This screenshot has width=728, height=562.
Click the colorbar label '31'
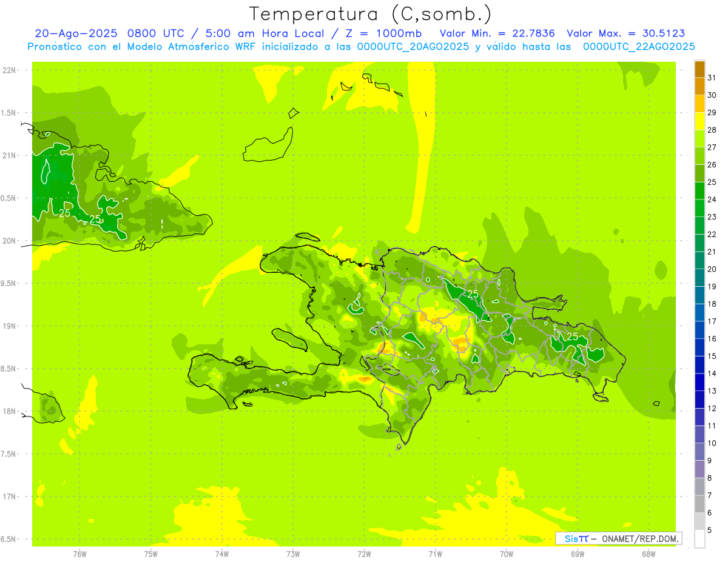point(712,78)
